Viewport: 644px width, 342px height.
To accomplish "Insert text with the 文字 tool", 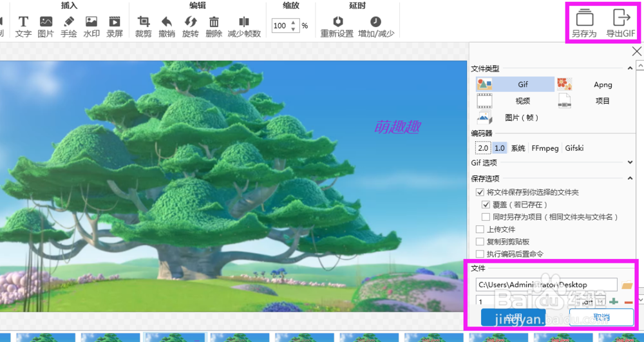I will pos(23,26).
